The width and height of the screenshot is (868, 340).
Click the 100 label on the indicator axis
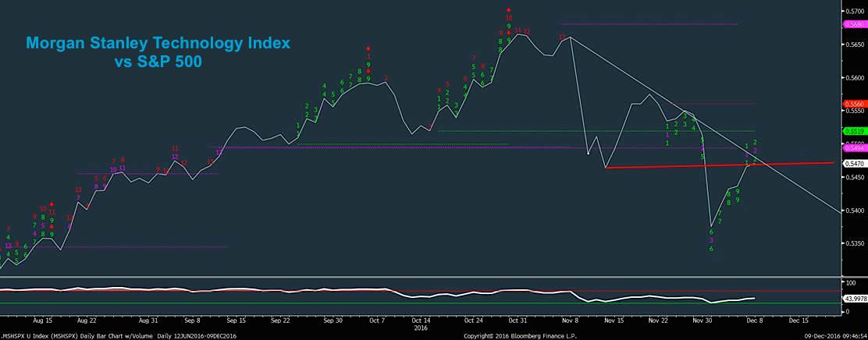pyautogui.click(x=852, y=282)
